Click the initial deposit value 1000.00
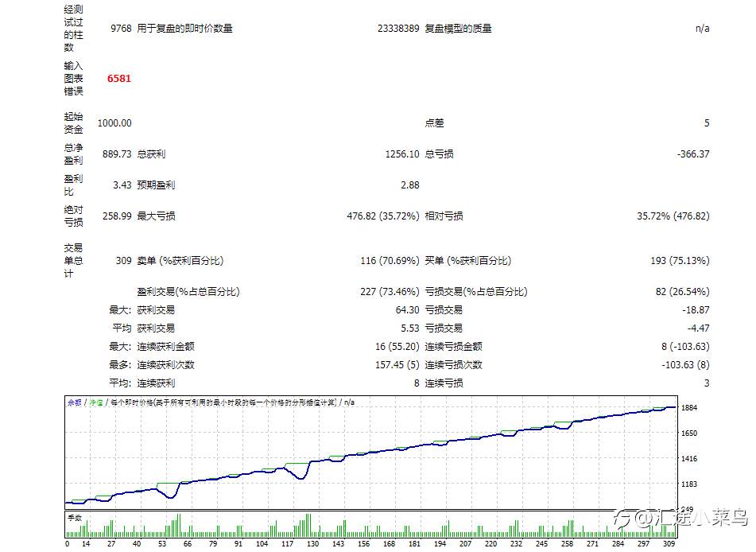This screenshot has width=756, height=552. click(x=114, y=123)
